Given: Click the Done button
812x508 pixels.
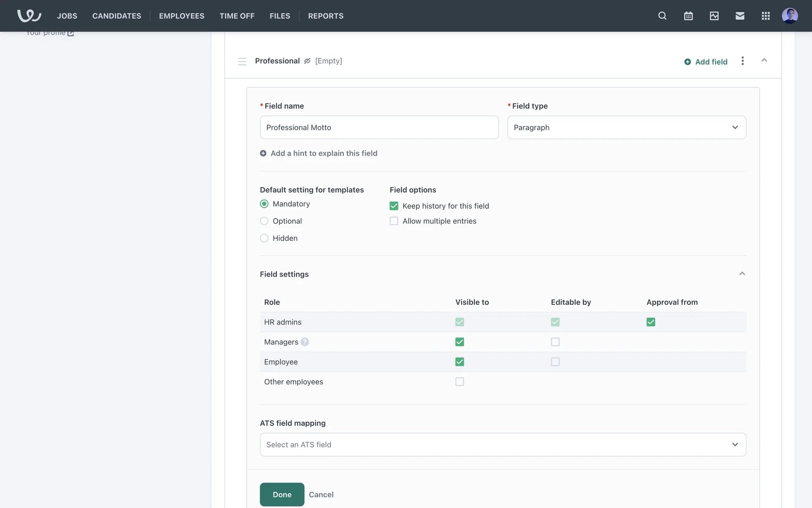Looking at the screenshot, I should [282, 494].
